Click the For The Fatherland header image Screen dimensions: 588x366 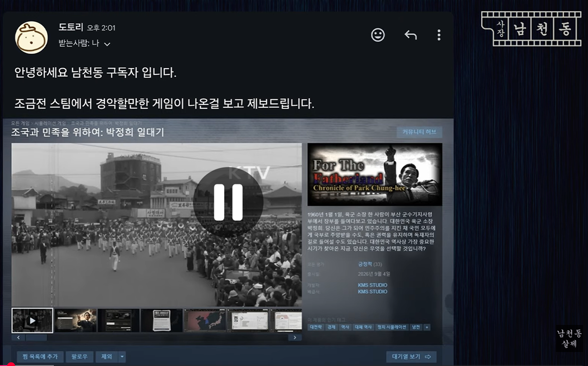click(375, 174)
